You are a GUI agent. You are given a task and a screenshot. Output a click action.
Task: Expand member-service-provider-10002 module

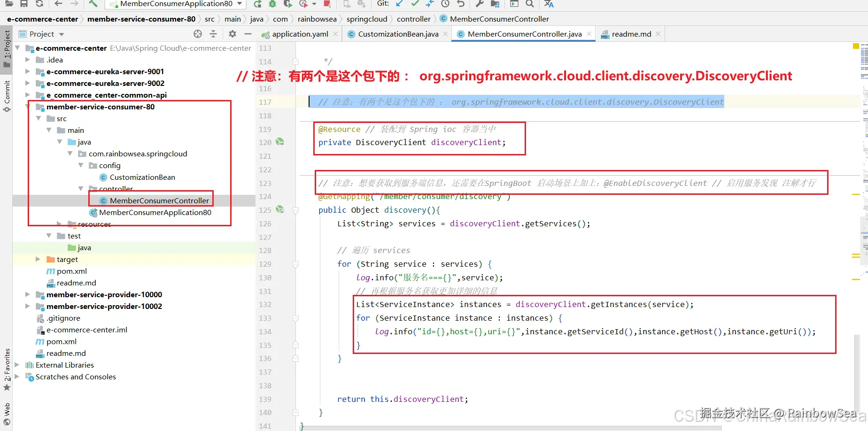28,306
